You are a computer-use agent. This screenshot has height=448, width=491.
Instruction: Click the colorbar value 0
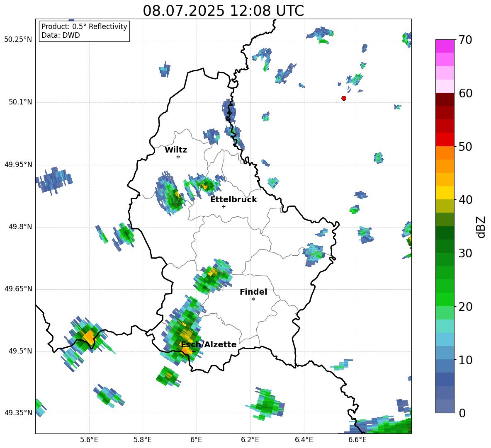click(462, 413)
